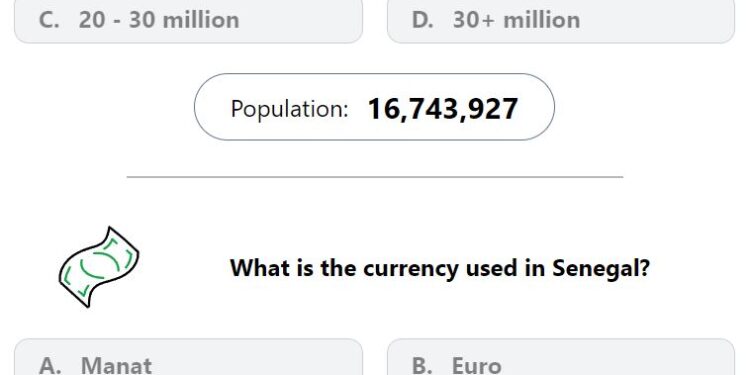Click the letter "D." option marker
750x375 pixels.
pos(422,20)
